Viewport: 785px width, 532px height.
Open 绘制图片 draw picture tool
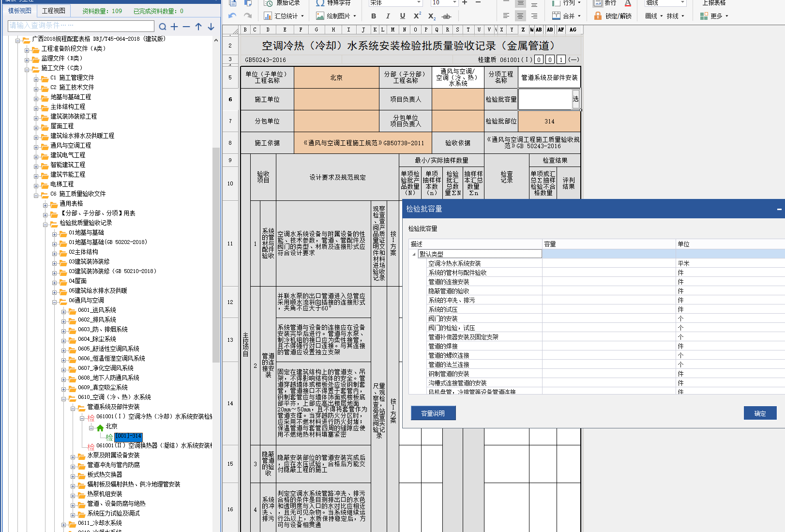(x=336, y=16)
